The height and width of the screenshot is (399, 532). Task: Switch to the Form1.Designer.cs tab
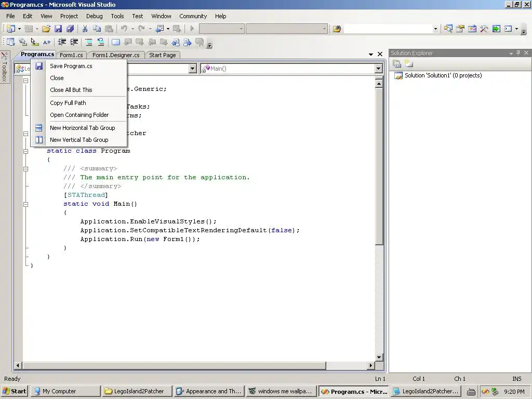point(116,55)
